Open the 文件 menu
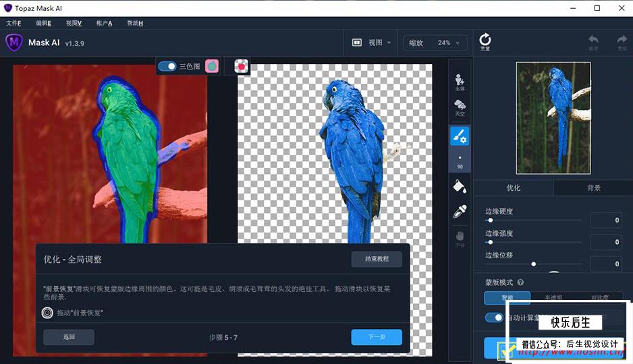The width and height of the screenshot is (633, 364). 13,24
